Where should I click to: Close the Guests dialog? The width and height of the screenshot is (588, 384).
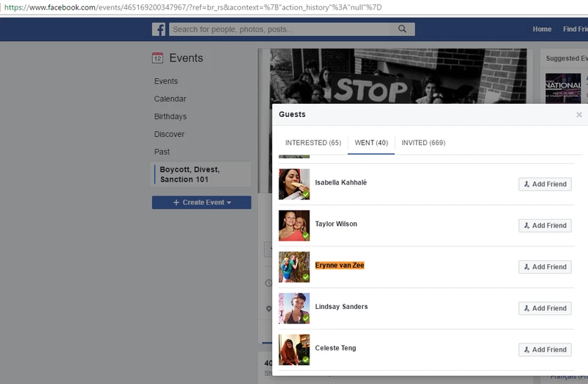579,115
